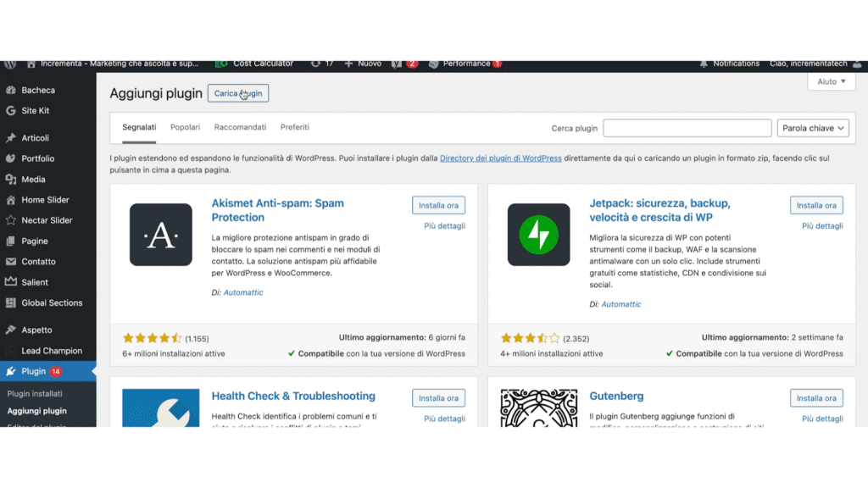Open Nectar Slider star icon
The width and height of the screenshot is (868, 488).
(x=10, y=220)
